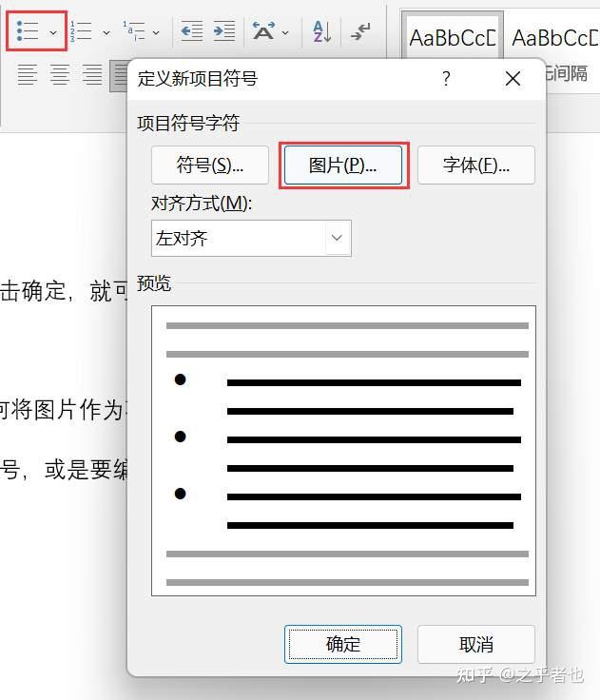The image size is (600, 700).
Task: Expand the multilevel list dropdown arrow
Action: (156, 32)
